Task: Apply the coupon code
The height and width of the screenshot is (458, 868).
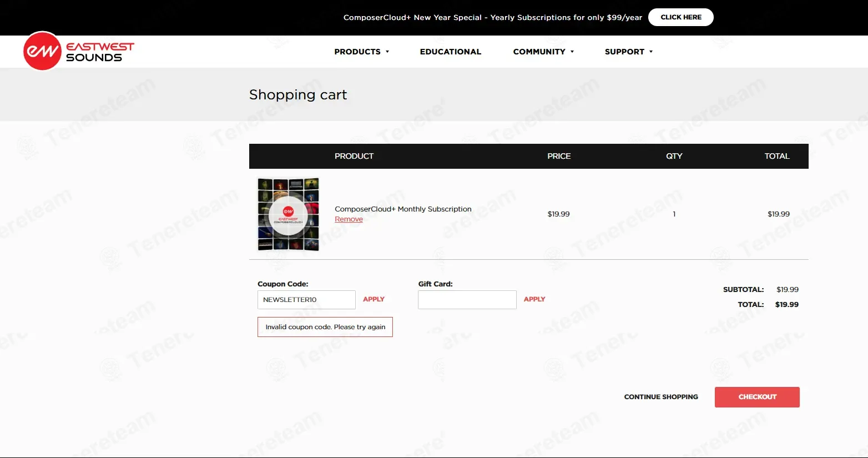Action: pos(374,299)
